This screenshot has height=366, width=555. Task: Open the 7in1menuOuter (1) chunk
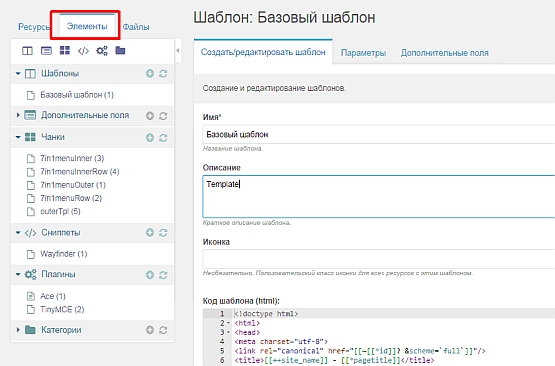[x=73, y=185]
